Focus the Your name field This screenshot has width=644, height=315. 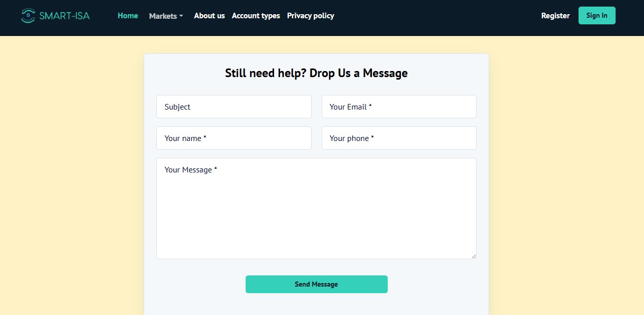pyautogui.click(x=234, y=138)
